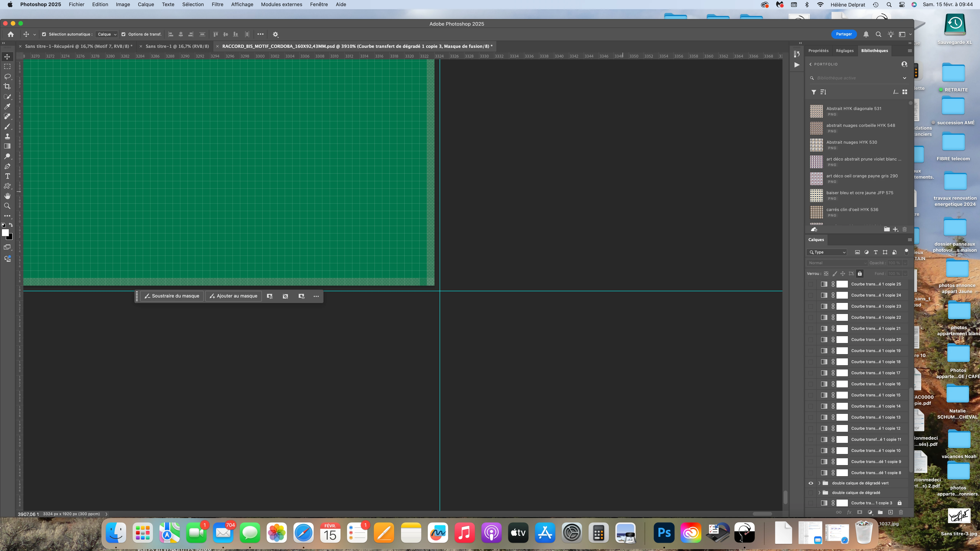Viewport: 980px width, 551px height.
Task: Open the Filtre menu
Action: tap(217, 5)
